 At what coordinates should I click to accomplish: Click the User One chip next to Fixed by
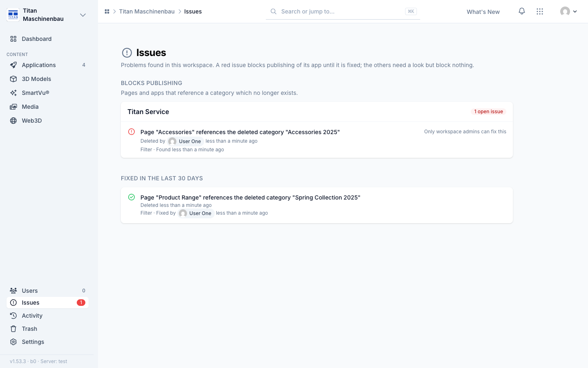pyautogui.click(x=196, y=213)
